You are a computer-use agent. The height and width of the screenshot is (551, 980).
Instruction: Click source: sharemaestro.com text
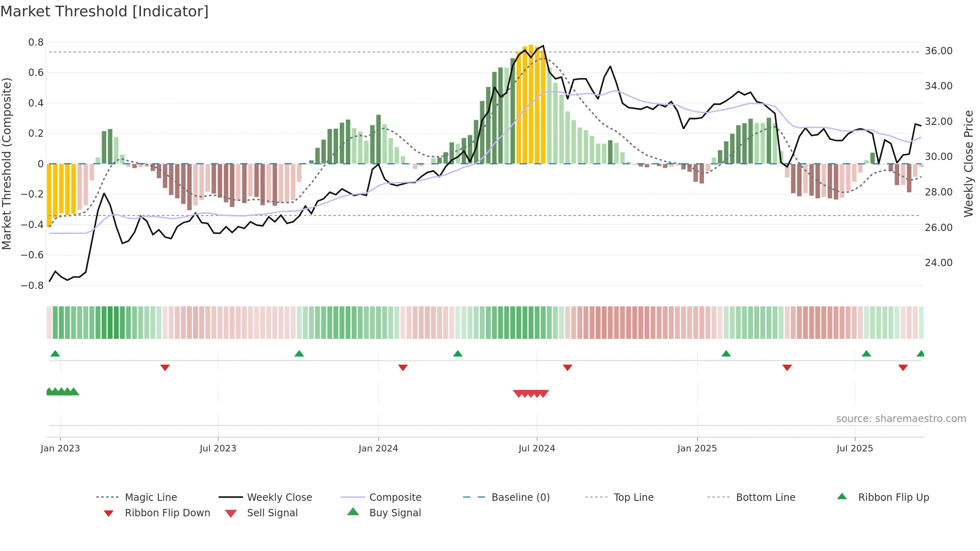tap(901, 419)
